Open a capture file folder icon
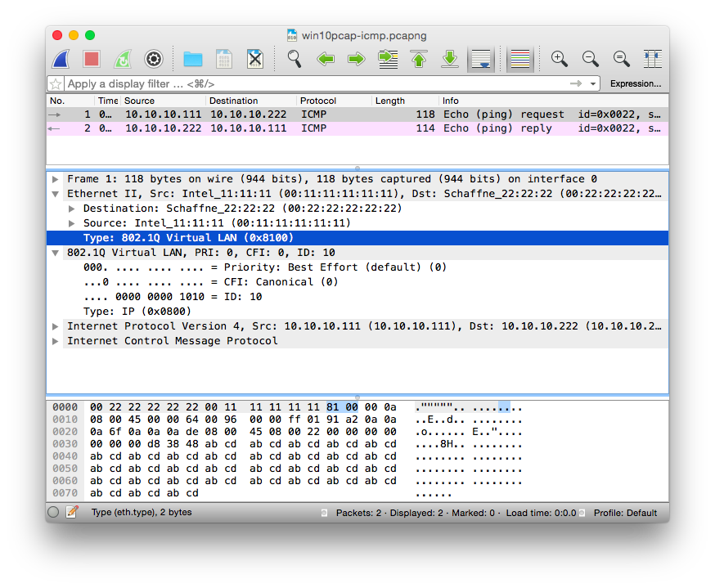The width and height of the screenshot is (715, 588). tap(193, 59)
